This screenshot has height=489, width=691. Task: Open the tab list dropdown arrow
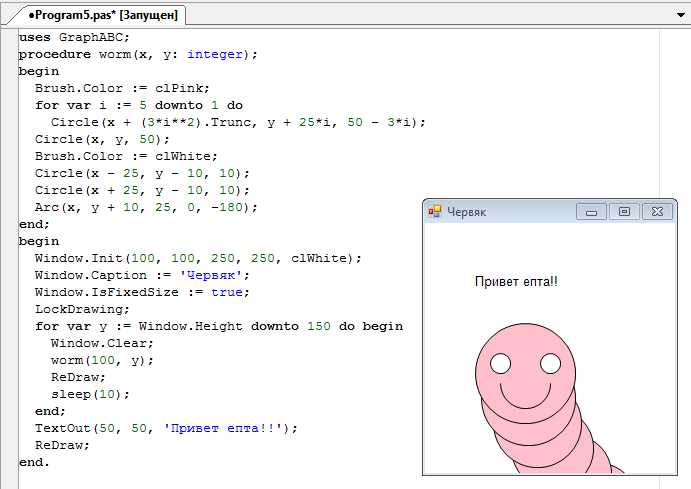tap(680, 15)
